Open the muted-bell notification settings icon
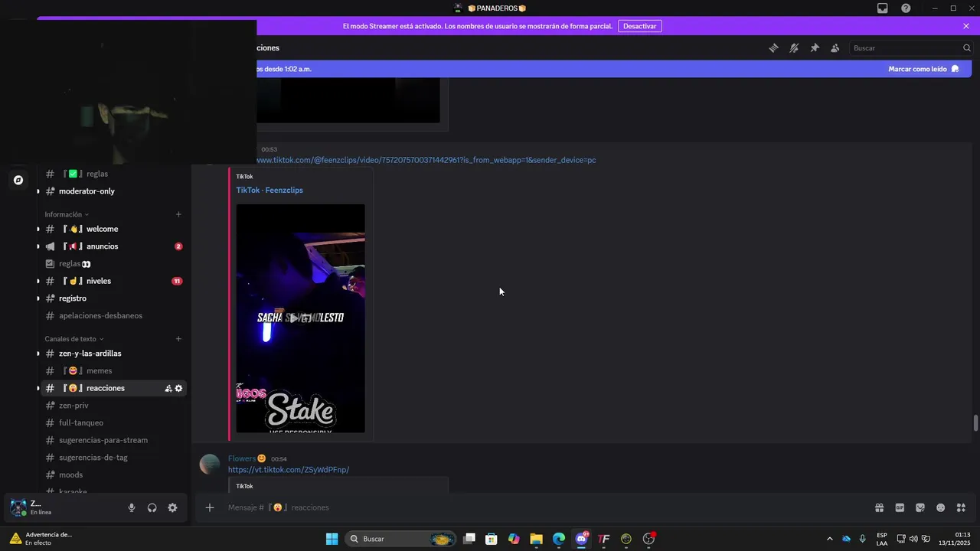Viewport: 980px width, 551px height. 794,47
